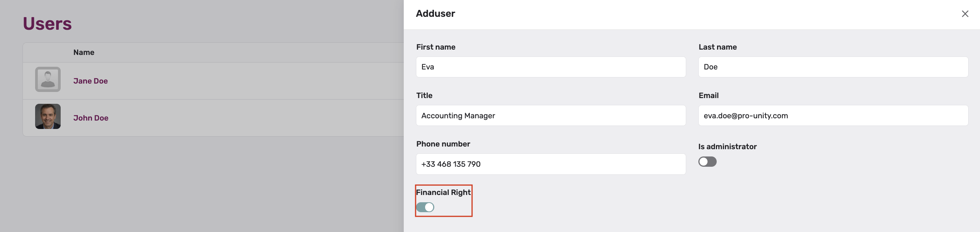Viewport: 980px width, 232px height.
Task: Click the Users page heading
Action: click(47, 24)
